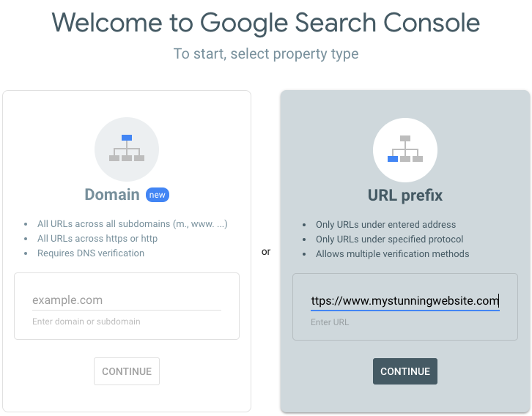
Task: Click the "Enter domain or subdomain" helper text
Action: [x=86, y=322]
